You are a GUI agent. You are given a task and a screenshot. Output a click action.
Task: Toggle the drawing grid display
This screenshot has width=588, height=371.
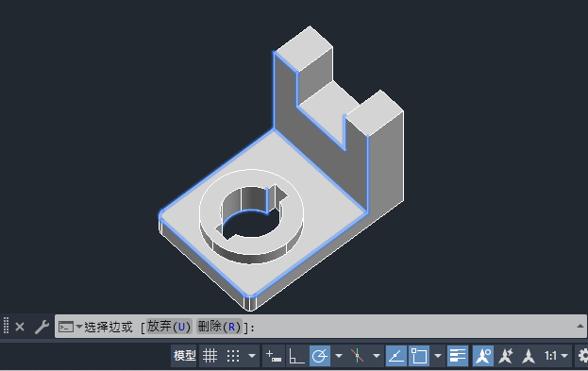(210, 355)
